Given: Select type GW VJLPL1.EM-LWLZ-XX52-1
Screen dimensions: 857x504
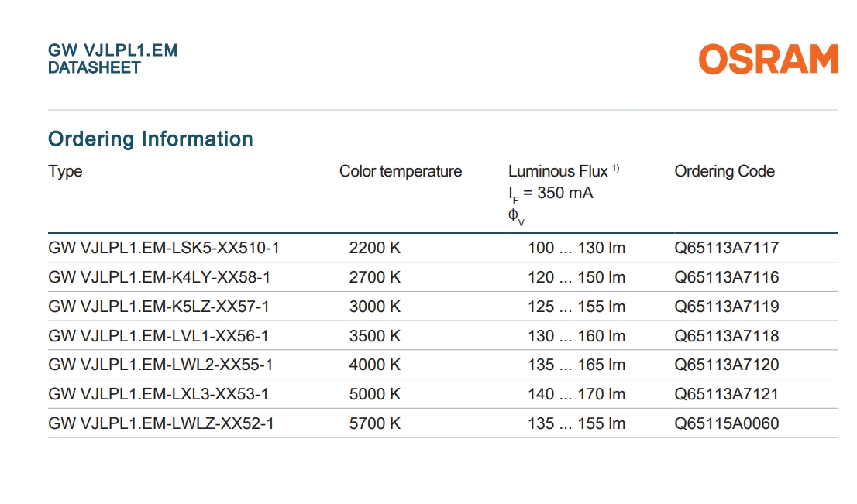Looking at the screenshot, I should 160,423.
